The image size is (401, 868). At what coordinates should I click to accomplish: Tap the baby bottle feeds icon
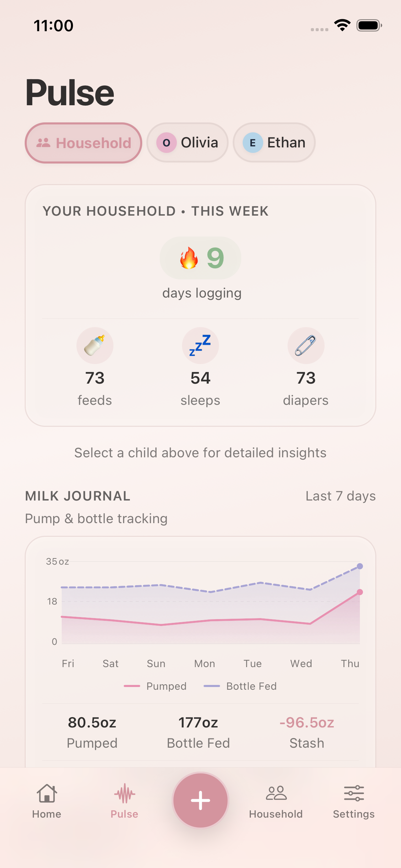click(x=95, y=346)
